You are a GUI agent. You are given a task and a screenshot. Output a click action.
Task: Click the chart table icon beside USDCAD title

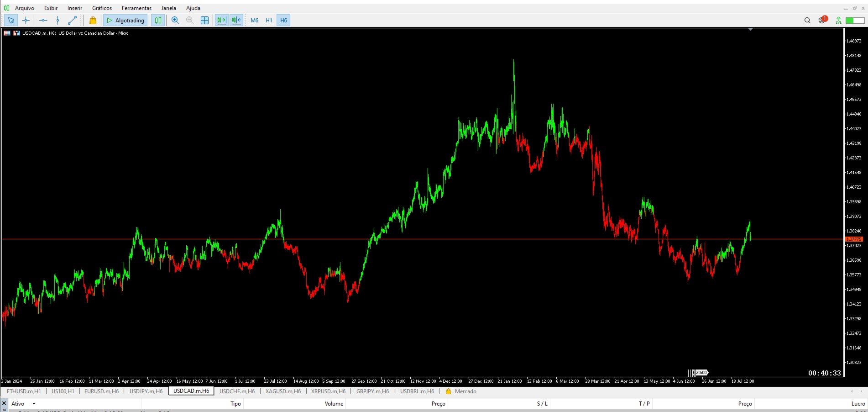7,33
